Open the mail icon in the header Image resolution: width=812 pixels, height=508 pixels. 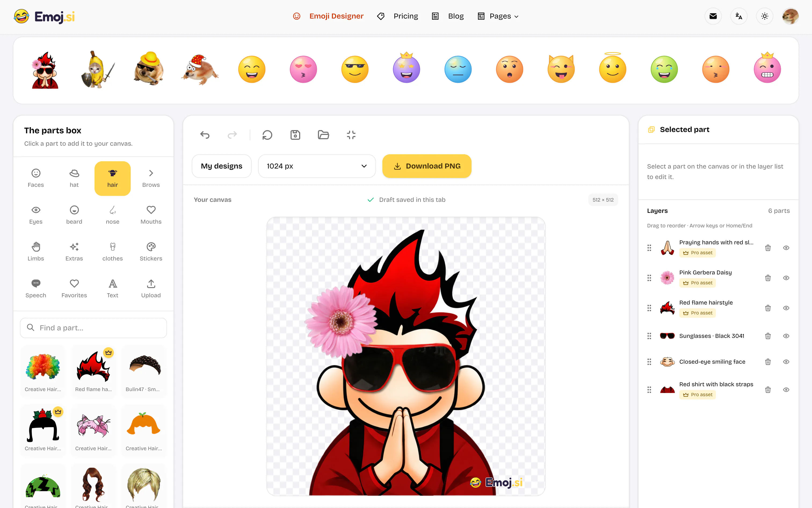(713, 16)
